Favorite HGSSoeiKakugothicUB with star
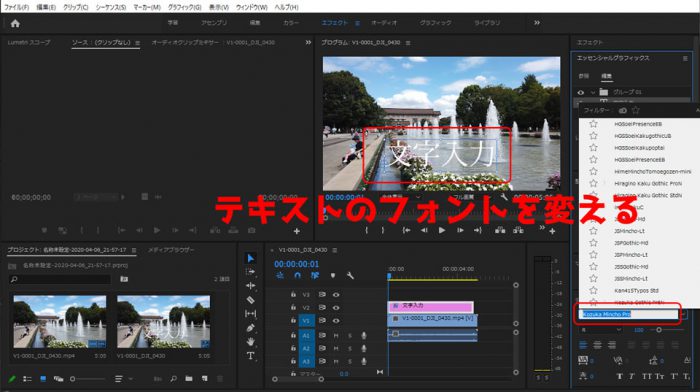 click(593, 136)
